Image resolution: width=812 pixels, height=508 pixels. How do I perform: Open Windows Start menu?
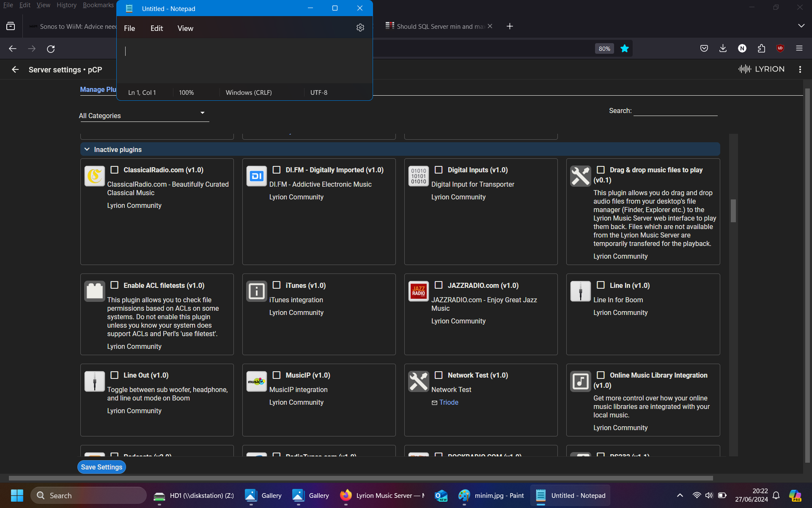click(x=17, y=495)
